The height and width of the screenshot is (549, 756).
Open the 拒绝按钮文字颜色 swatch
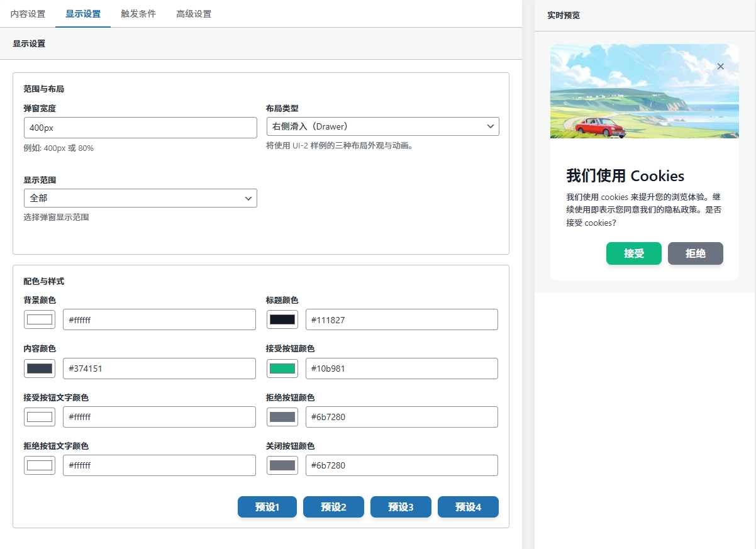(x=40, y=465)
